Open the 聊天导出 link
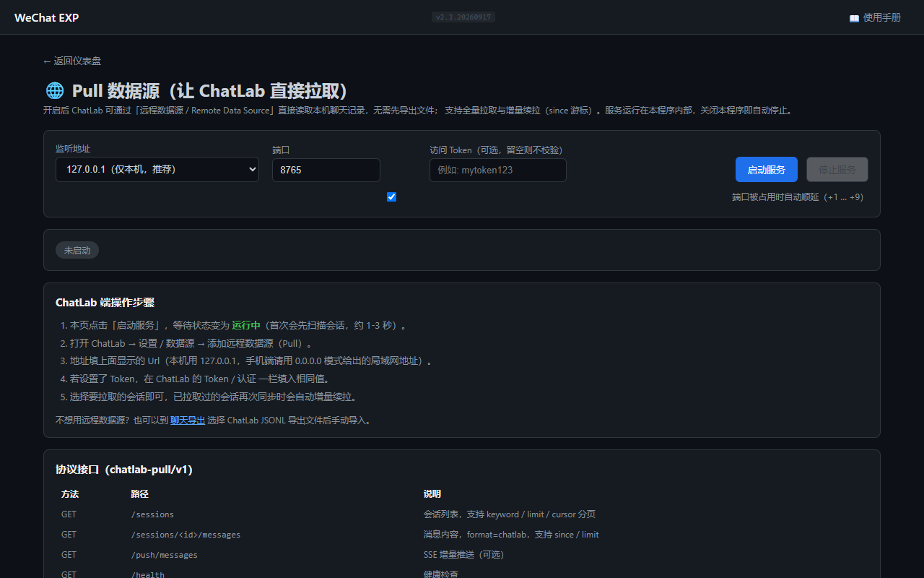Viewport: 924px width, 578px height. pos(188,420)
